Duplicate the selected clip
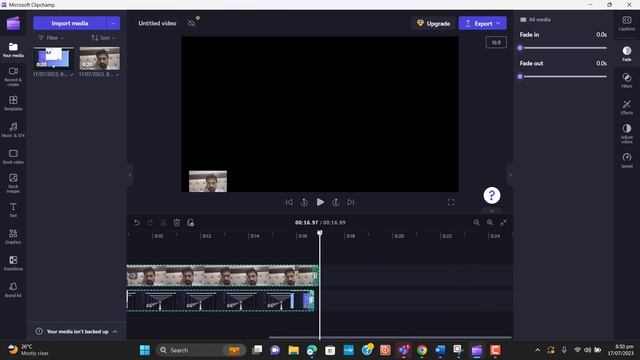This screenshot has width=640, height=360. click(x=191, y=222)
